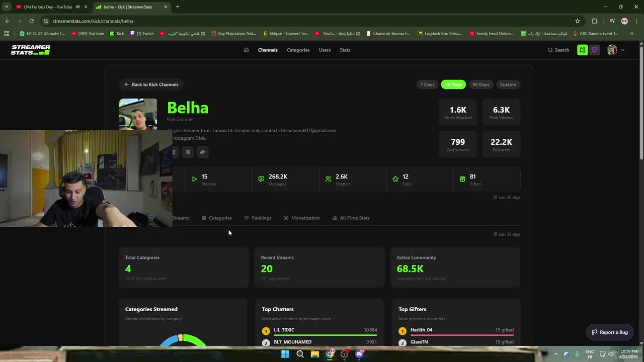Screen dimensions: 644x362
Task: Click the Total Categories card
Action: [x=184, y=267]
